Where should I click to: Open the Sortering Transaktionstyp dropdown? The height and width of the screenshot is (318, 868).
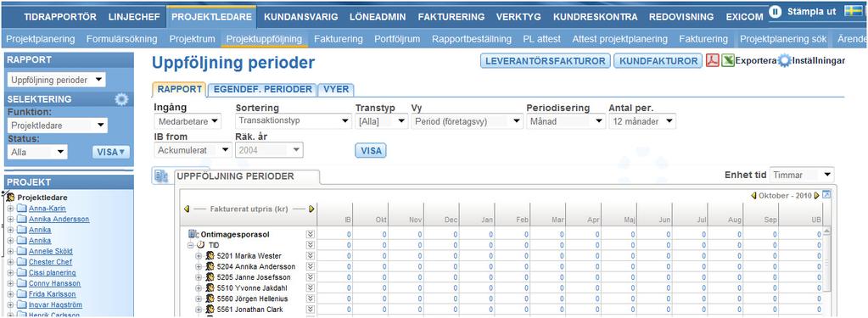pyautogui.click(x=294, y=120)
